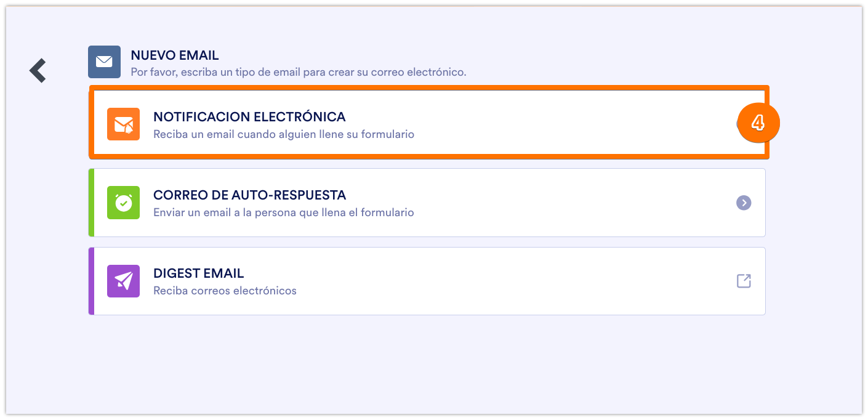868x420 pixels.
Task: Click the purple accent bar on Digest card
Action: [x=91, y=281]
